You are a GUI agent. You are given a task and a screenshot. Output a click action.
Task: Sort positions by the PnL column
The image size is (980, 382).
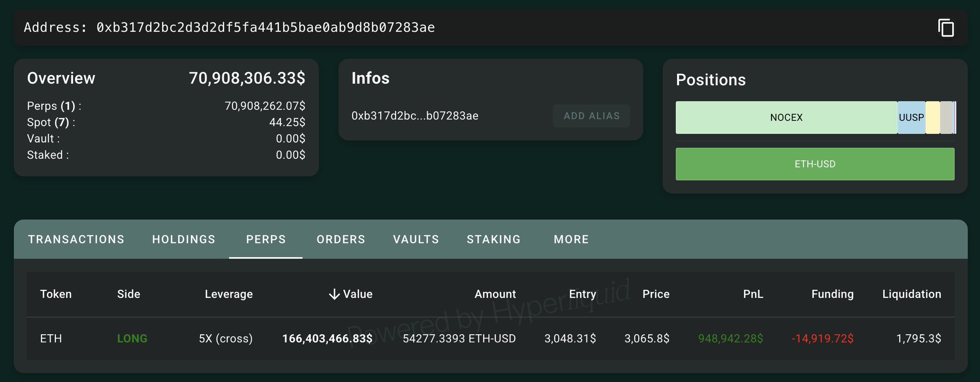[x=753, y=294]
